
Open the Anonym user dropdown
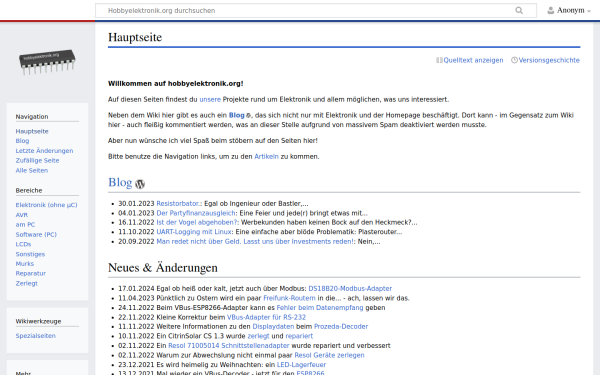569,10
